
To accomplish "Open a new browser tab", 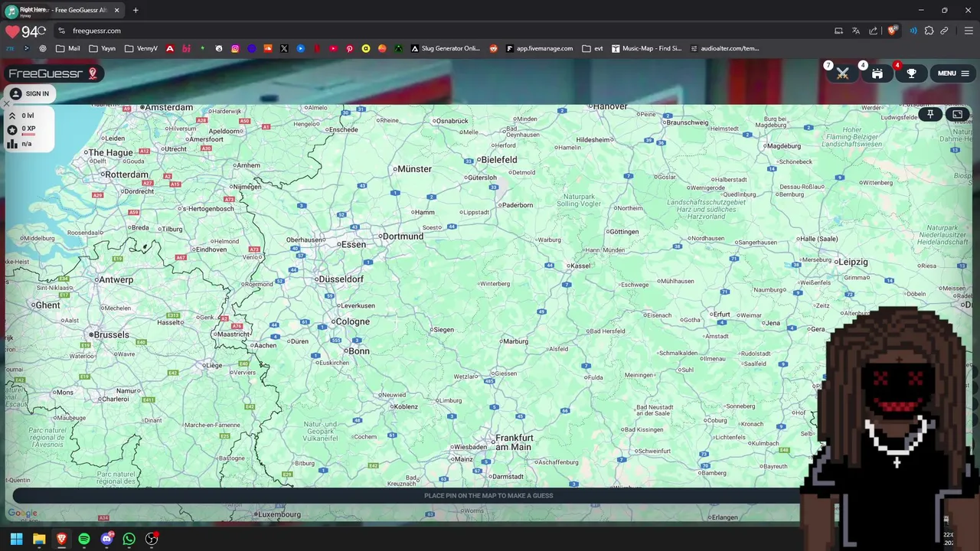I will pyautogui.click(x=136, y=10).
